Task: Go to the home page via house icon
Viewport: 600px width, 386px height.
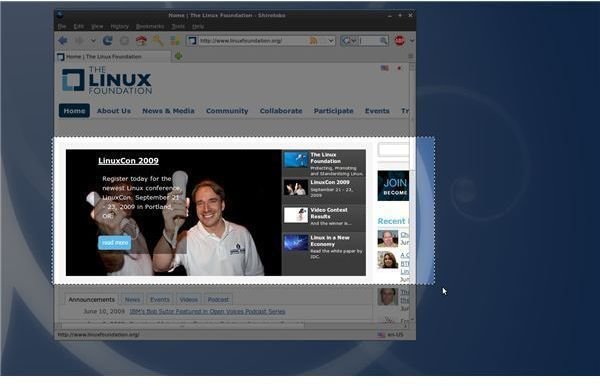Action: tap(141, 40)
